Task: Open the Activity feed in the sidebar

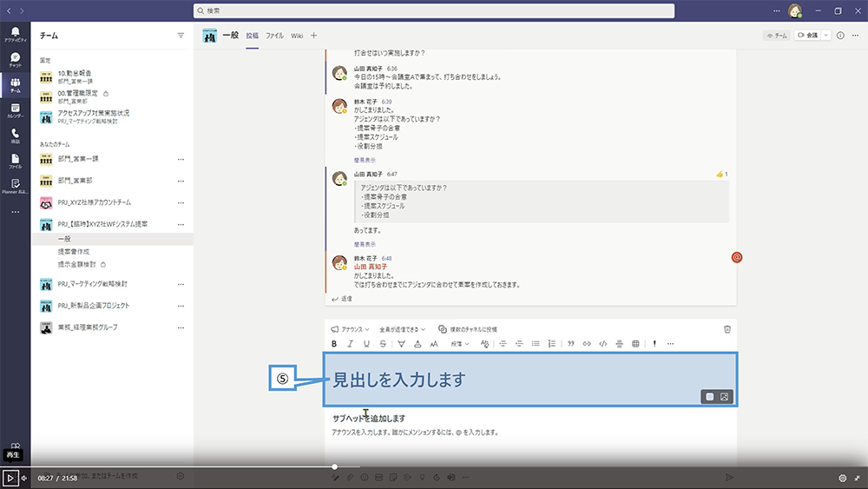Action: [x=15, y=35]
